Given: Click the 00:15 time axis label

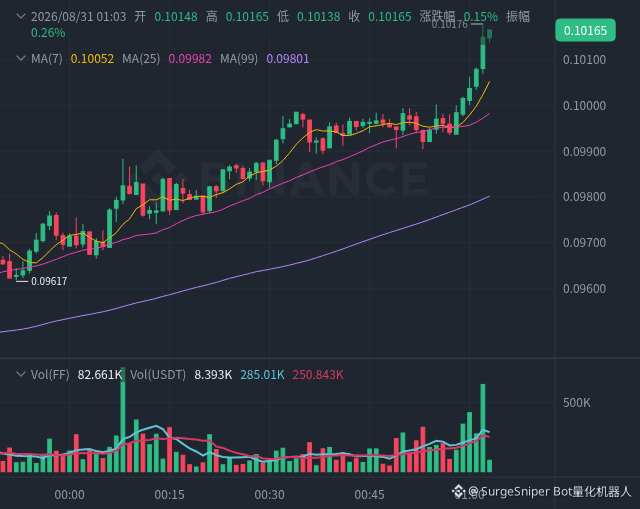Looking at the screenshot, I should (169, 495).
